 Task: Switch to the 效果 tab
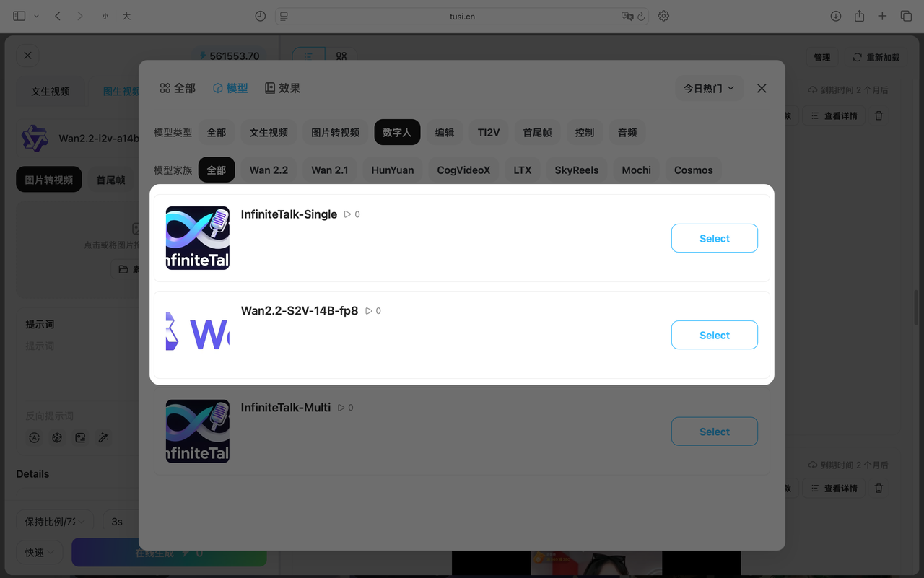point(282,88)
